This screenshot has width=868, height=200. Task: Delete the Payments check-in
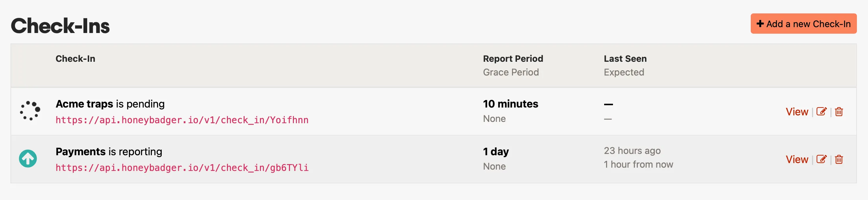(x=839, y=159)
